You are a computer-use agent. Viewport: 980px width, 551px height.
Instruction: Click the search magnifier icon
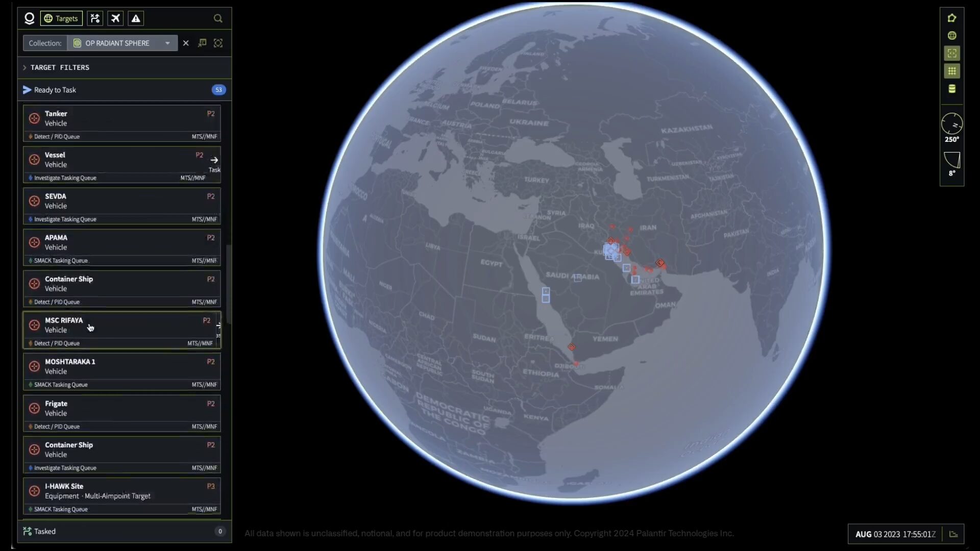click(x=218, y=18)
